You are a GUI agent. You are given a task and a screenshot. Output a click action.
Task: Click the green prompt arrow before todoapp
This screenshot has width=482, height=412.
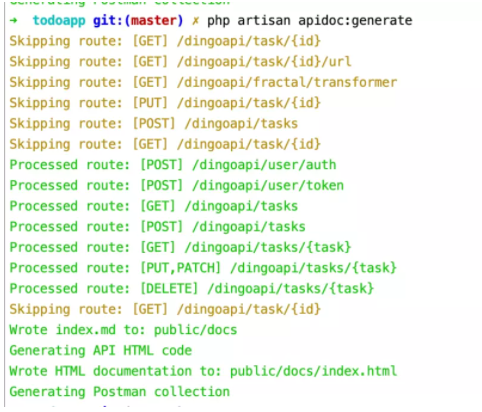tap(14, 21)
